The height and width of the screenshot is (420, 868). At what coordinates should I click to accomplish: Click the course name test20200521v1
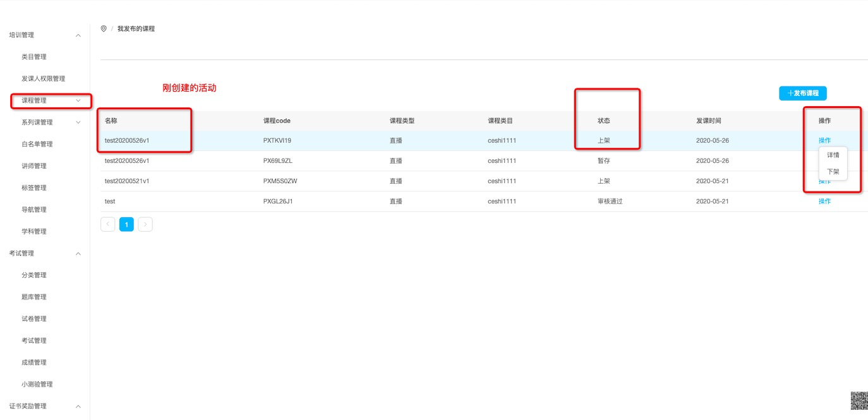[x=127, y=181]
